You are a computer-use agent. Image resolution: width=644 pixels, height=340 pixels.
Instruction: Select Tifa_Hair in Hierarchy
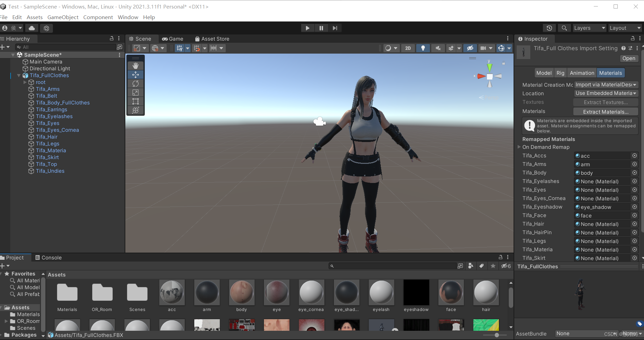47,137
